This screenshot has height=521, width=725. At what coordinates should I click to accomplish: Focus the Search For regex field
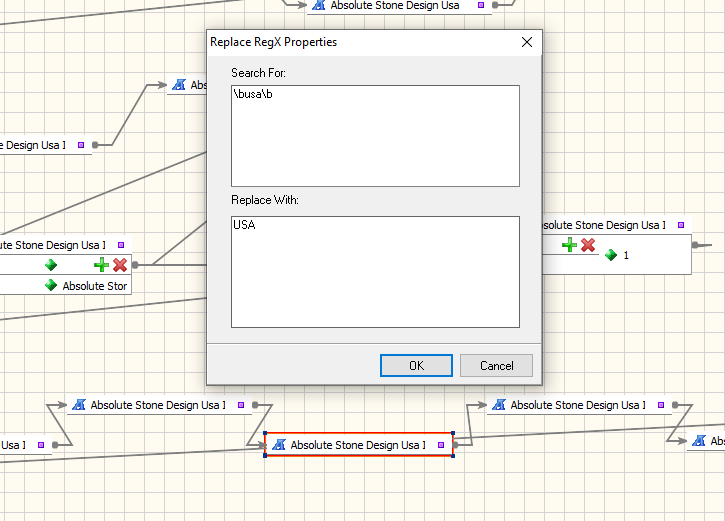pos(375,136)
